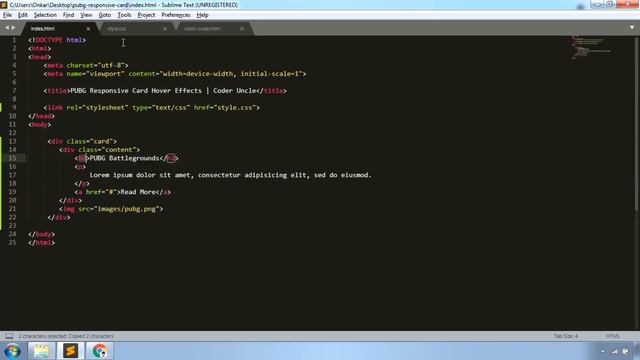The height and width of the screenshot is (360, 640).
Task: Click the closing </body> tag
Action: pyautogui.click(x=41, y=234)
